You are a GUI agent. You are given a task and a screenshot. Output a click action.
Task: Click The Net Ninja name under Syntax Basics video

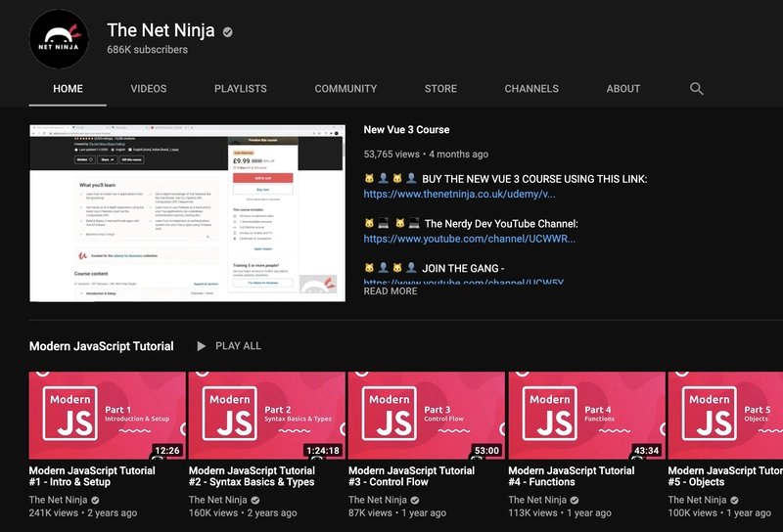[x=217, y=500]
